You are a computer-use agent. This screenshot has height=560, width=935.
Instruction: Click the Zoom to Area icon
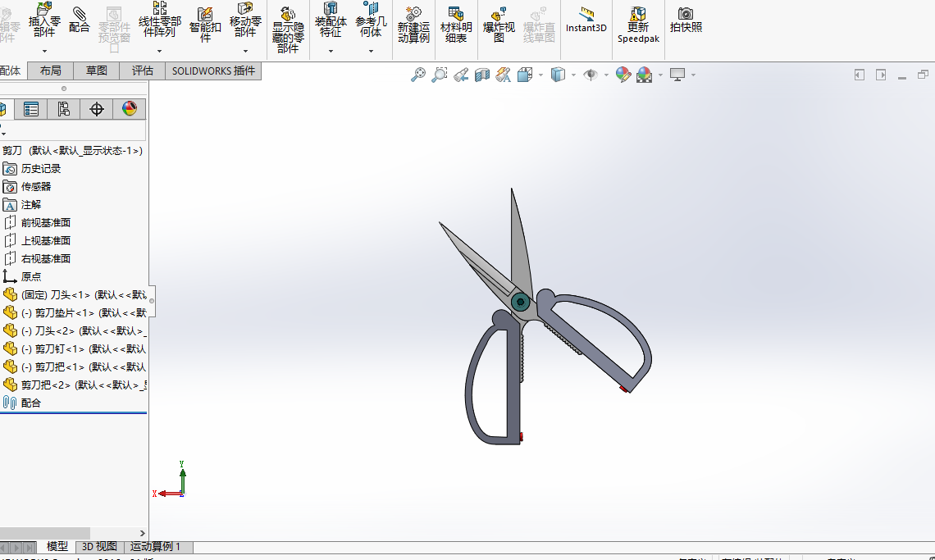click(x=439, y=75)
